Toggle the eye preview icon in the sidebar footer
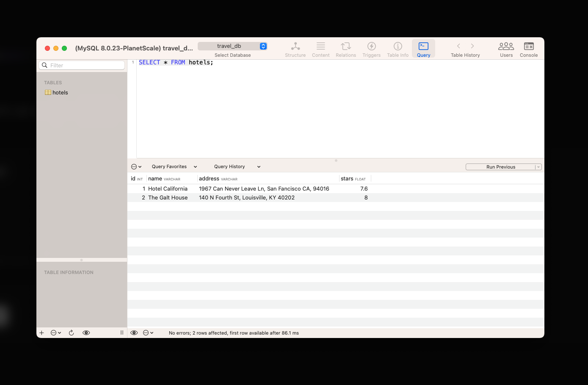Image resolution: width=588 pixels, height=385 pixels. click(x=86, y=332)
